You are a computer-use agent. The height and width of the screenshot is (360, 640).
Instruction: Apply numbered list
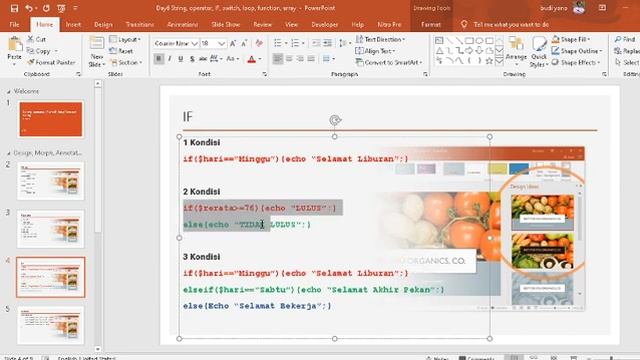[295, 43]
